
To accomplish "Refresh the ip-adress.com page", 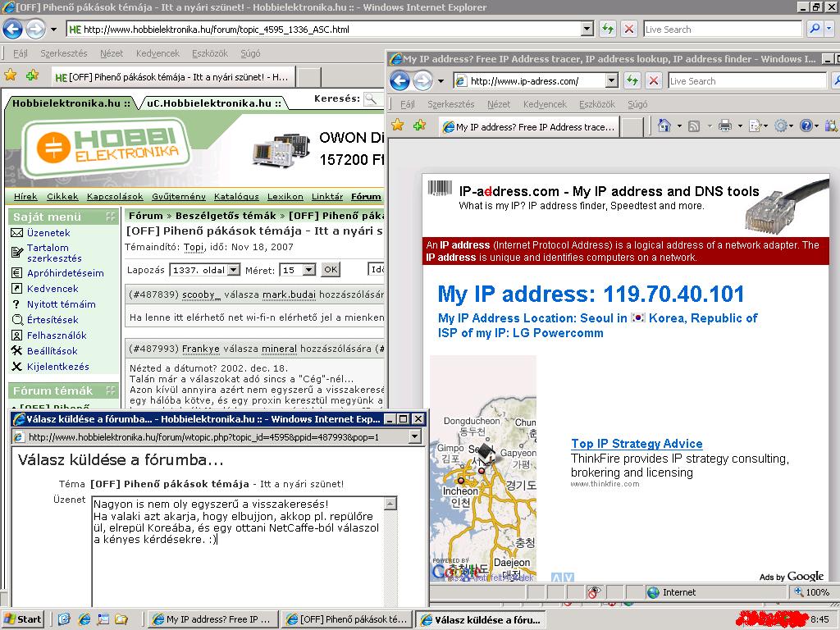I will point(632,81).
